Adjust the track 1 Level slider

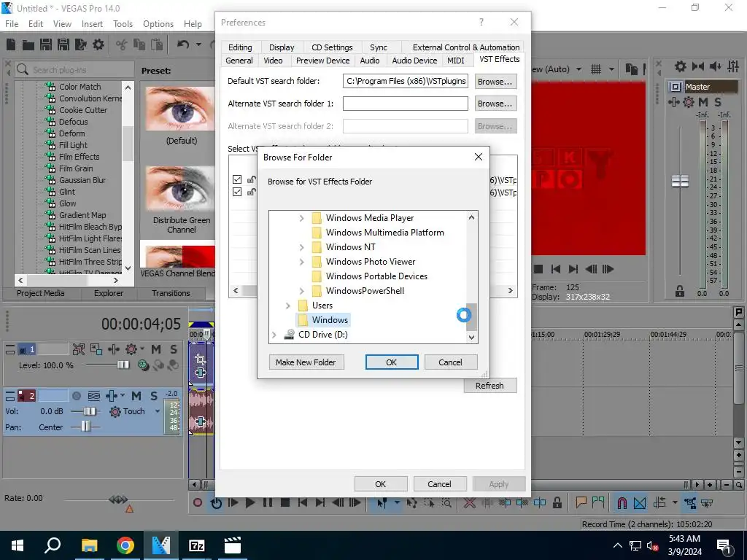click(123, 365)
